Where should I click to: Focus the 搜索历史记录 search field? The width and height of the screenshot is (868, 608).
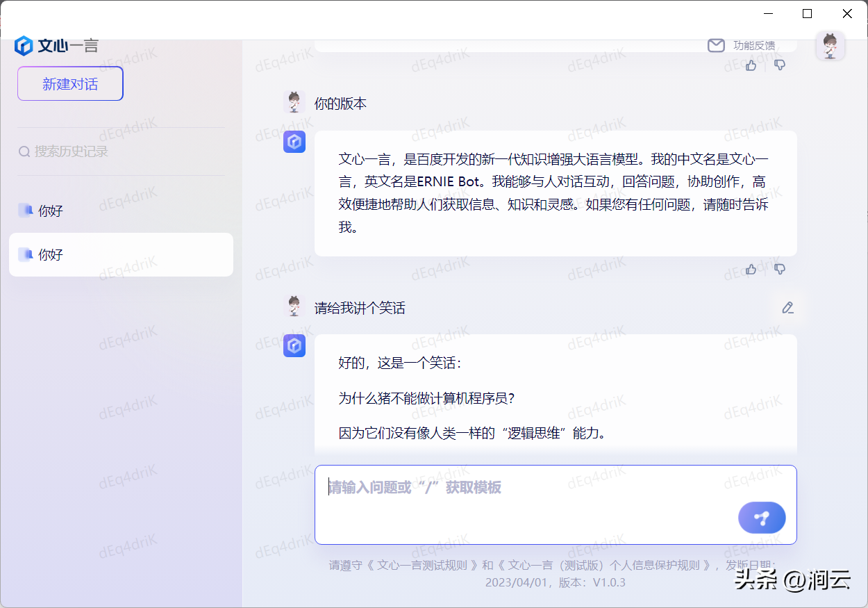pyautogui.click(x=121, y=151)
